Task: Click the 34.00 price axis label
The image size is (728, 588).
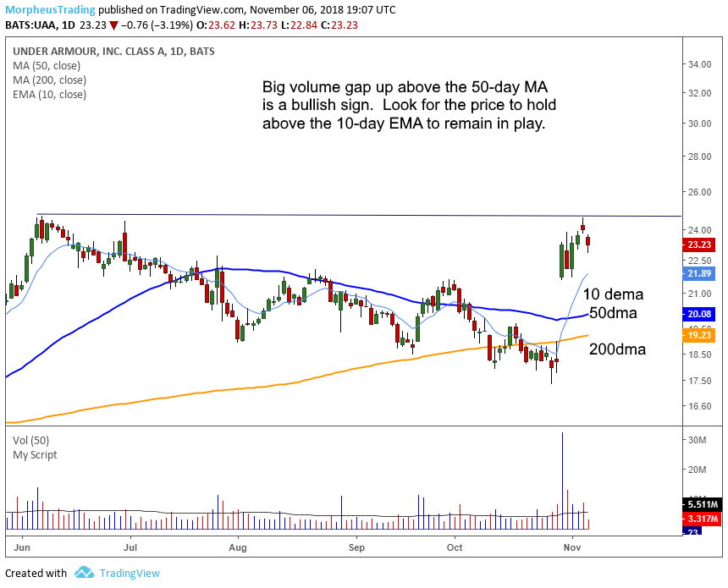Action: (700, 64)
